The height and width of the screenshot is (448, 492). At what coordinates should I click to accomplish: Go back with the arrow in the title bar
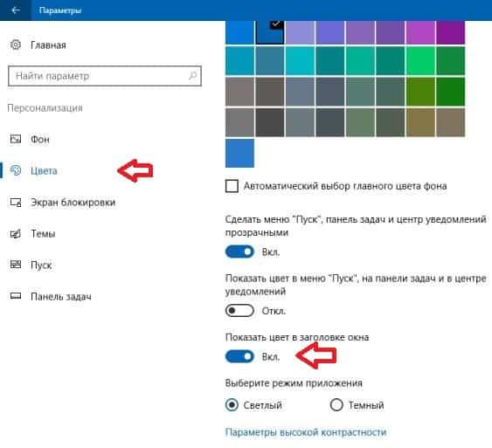click(16, 10)
